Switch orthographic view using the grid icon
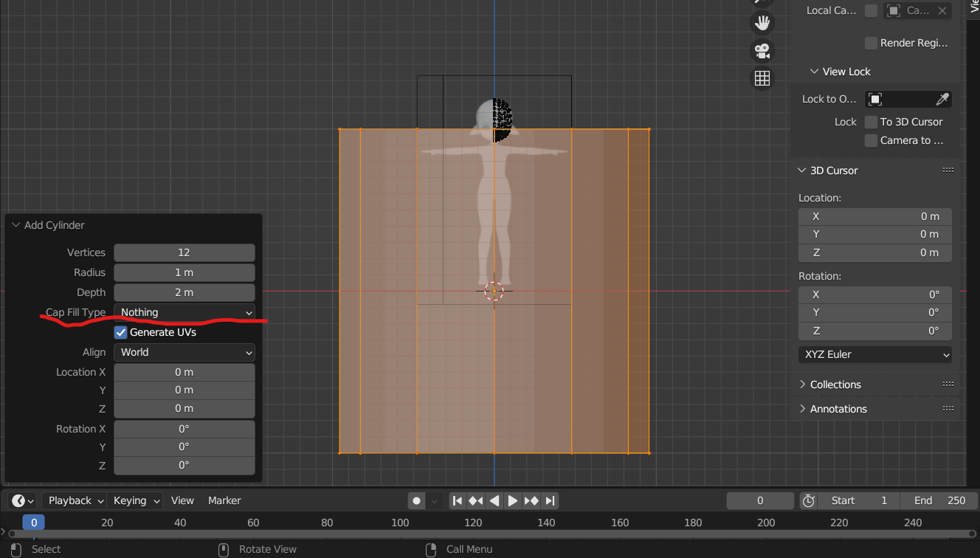Image resolution: width=980 pixels, height=558 pixels. (x=762, y=78)
